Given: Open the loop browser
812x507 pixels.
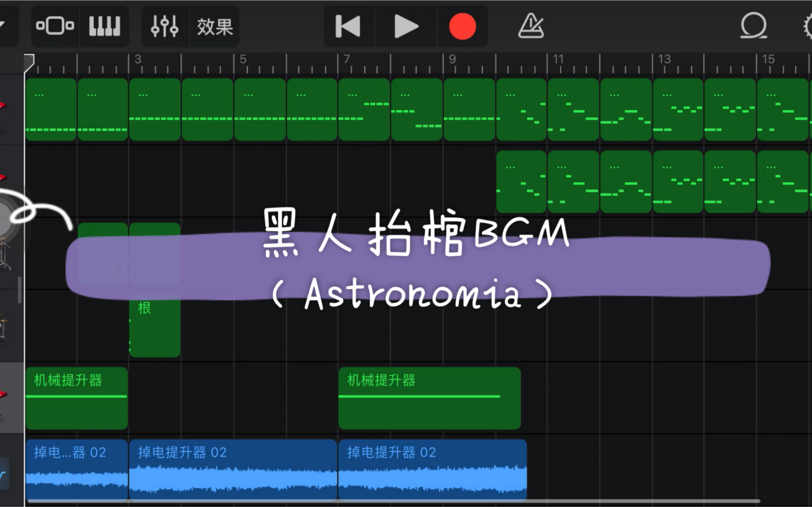Looking at the screenshot, I should (753, 25).
